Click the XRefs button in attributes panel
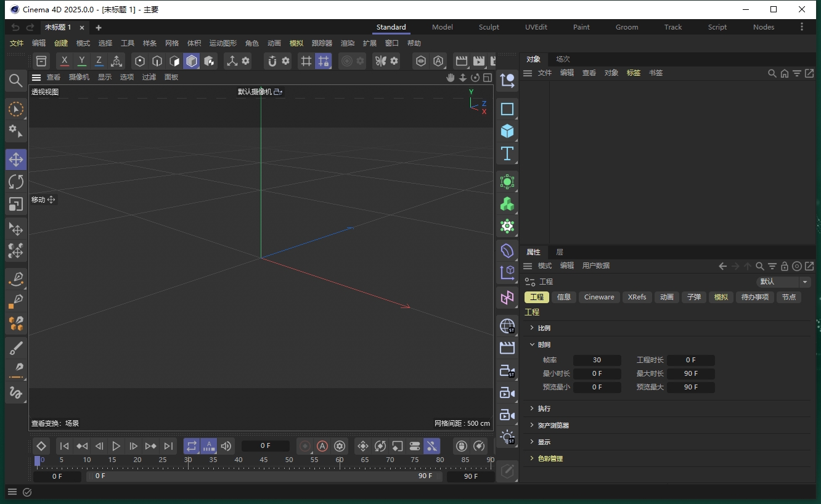The height and width of the screenshot is (504, 821). (x=637, y=297)
